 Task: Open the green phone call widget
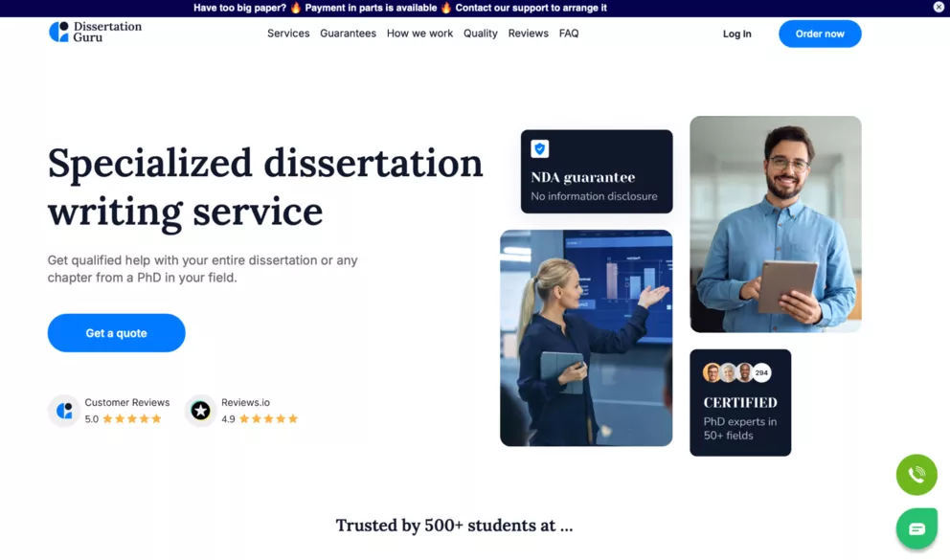click(x=916, y=475)
